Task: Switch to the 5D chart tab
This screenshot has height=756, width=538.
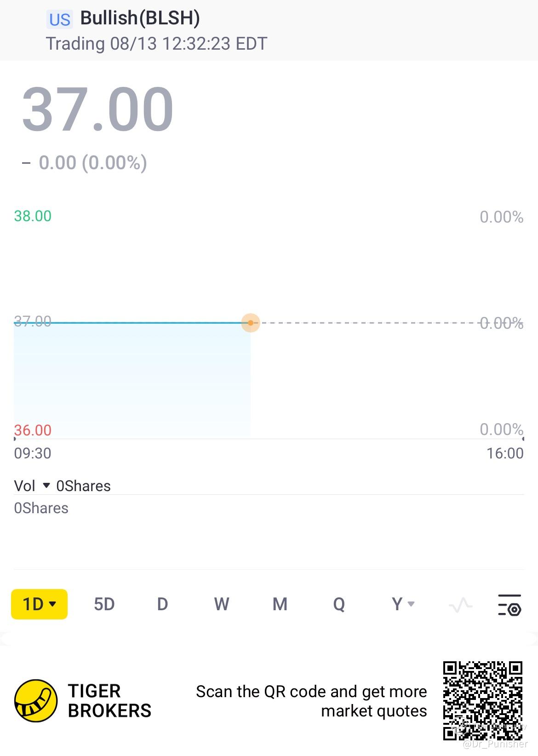Action: pyautogui.click(x=104, y=604)
